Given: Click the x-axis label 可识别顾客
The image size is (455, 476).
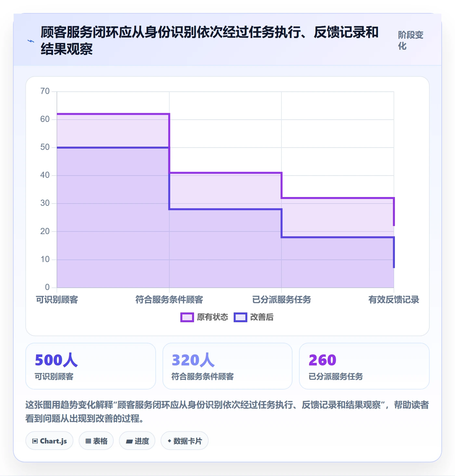Looking at the screenshot, I should (57, 300).
